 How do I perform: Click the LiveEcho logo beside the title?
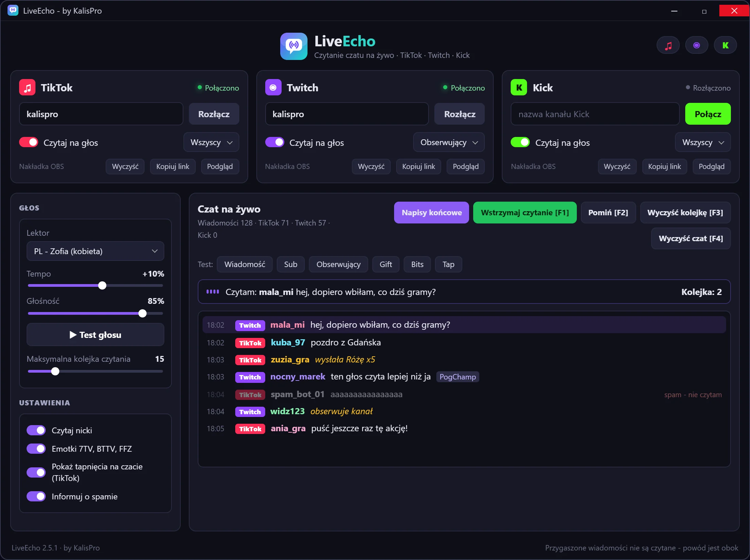click(294, 46)
